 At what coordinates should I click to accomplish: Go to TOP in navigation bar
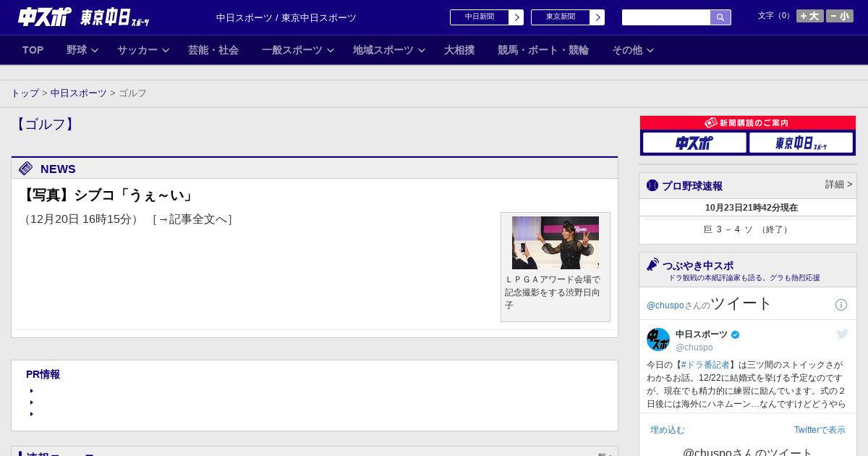click(33, 50)
